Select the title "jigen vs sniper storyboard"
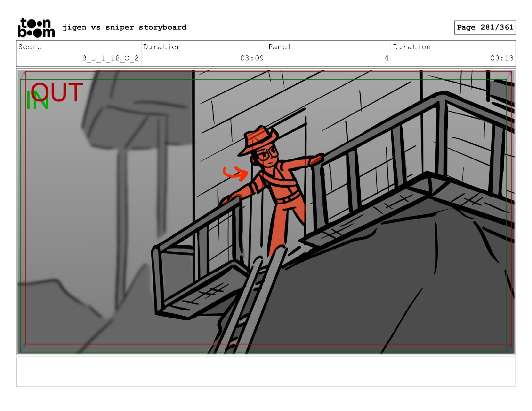The height and width of the screenshot is (411, 532). 125,27
